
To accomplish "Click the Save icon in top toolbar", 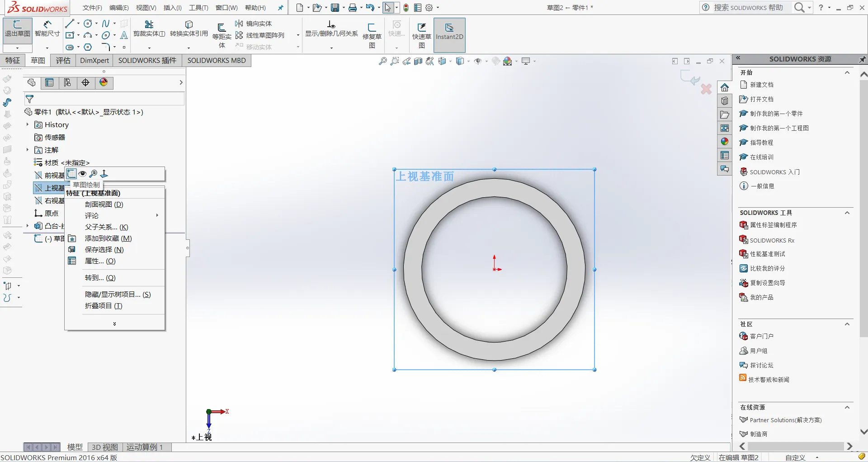I will tap(335, 8).
